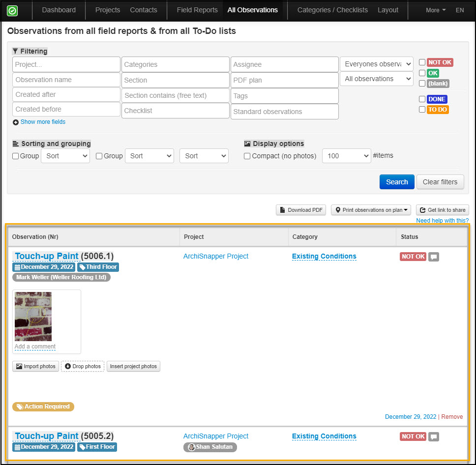Click the Clear filters button
This screenshot has height=465, width=476.
point(440,182)
